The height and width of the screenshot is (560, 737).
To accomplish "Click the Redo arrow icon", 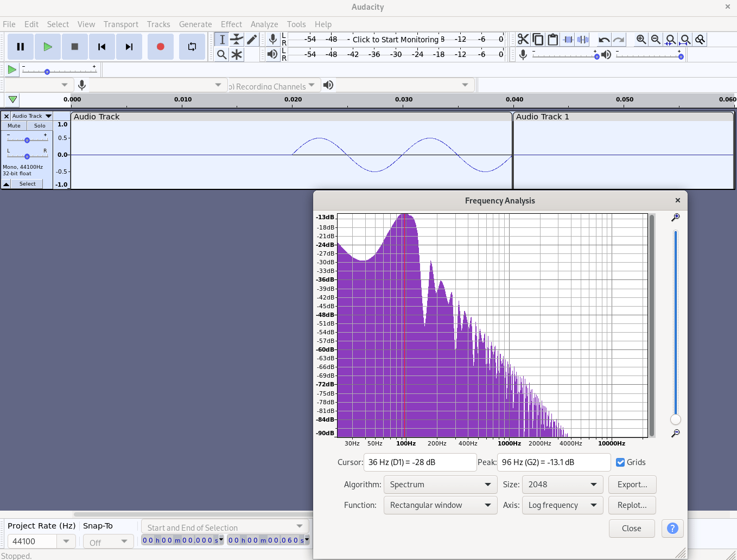I will click(619, 40).
